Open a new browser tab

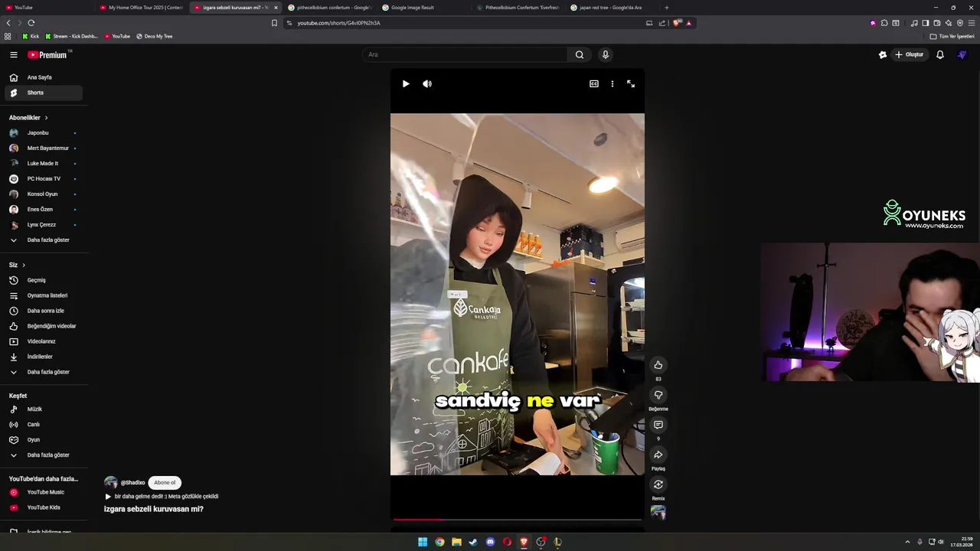tap(667, 8)
